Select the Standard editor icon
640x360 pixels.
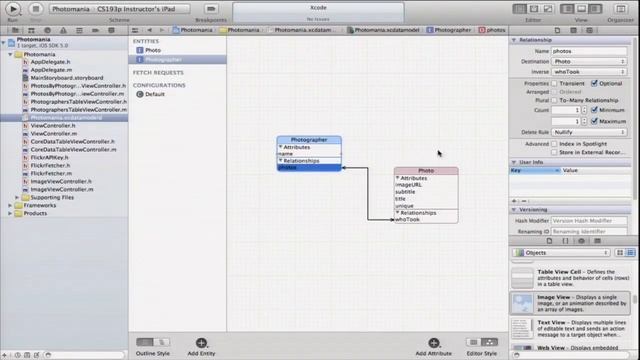(520, 9)
